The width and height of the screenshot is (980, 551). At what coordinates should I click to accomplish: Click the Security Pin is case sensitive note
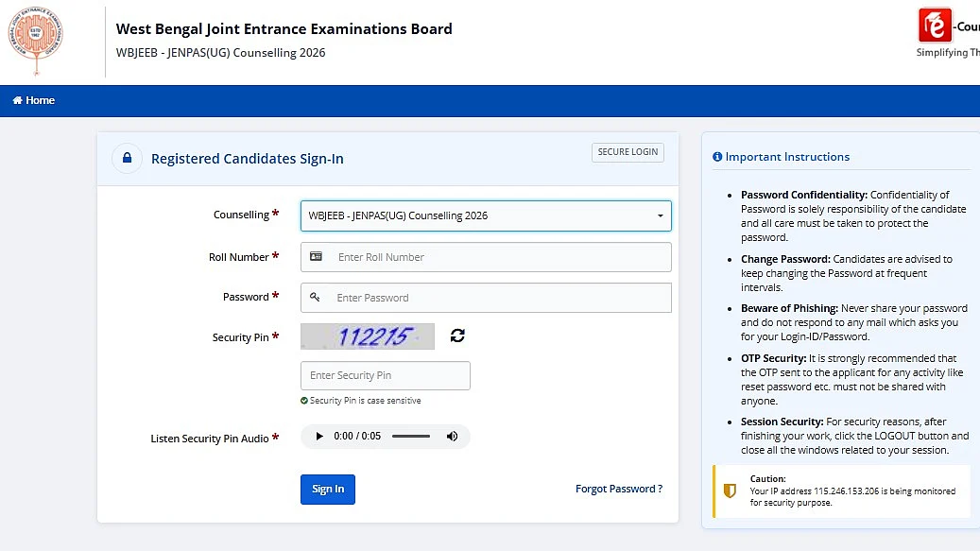pos(366,401)
